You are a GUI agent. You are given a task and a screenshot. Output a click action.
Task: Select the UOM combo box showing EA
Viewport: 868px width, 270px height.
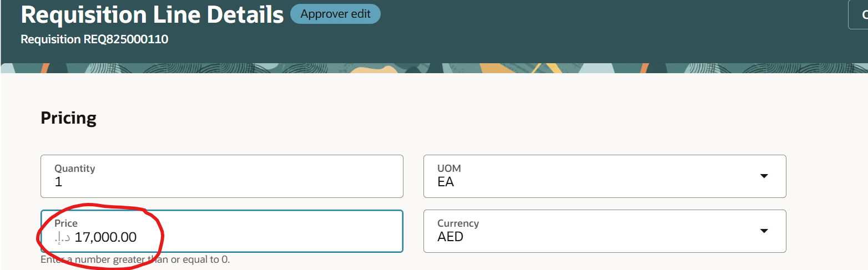coord(604,176)
